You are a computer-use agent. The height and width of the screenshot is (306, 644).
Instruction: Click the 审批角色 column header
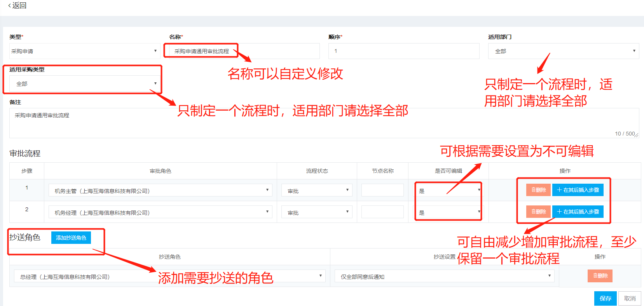click(x=161, y=171)
